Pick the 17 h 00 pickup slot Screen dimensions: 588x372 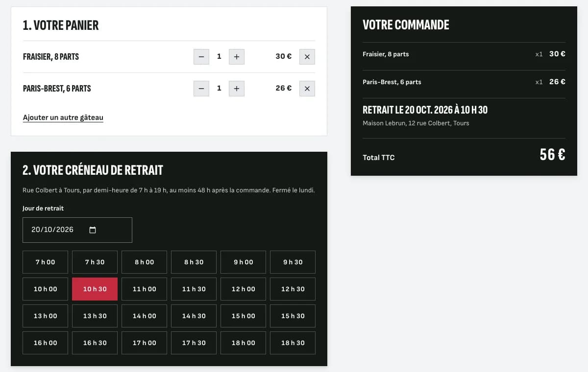pyautogui.click(x=144, y=343)
